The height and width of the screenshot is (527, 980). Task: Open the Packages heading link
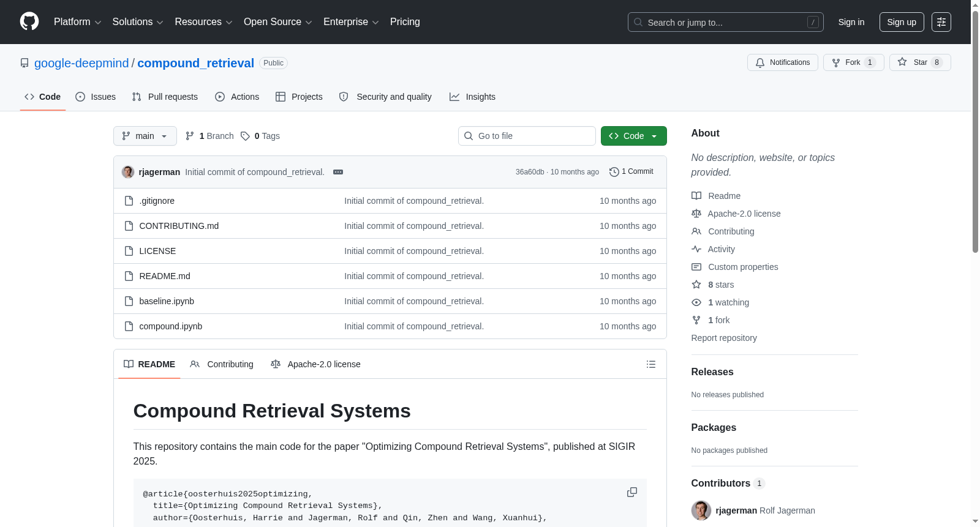[x=714, y=428]
